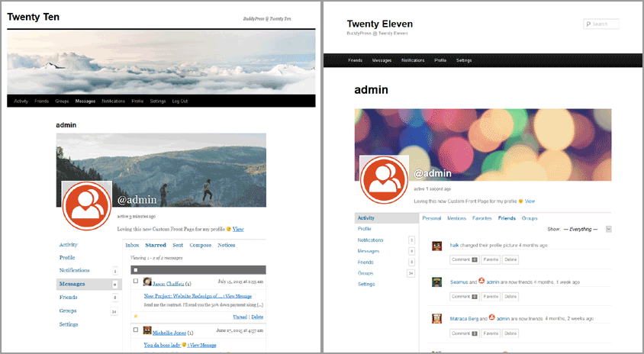
Task: Toggle the select-all checkbox in messages header
Action: click(136, 270)
